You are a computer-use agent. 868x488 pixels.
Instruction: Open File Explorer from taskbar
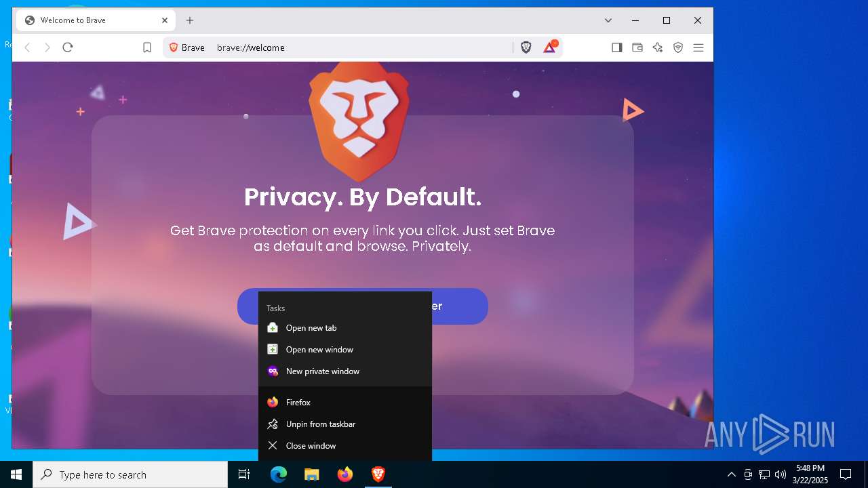point(312,474)
